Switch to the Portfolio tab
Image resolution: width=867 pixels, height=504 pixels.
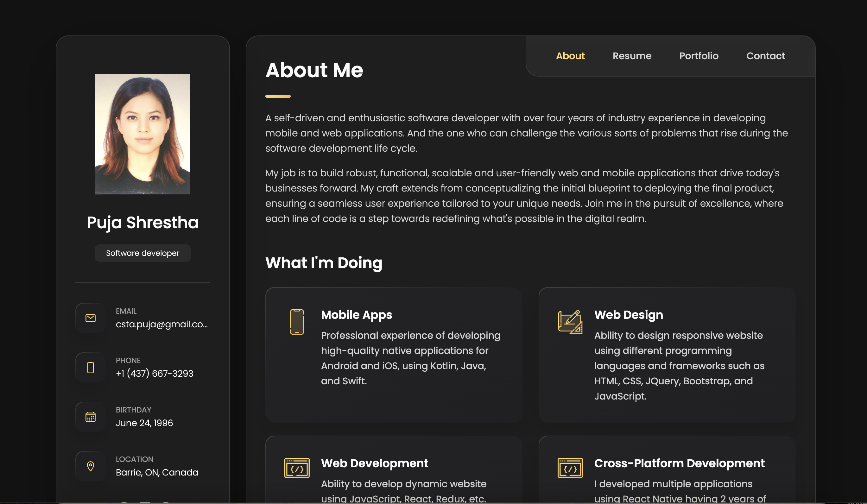click(x=699, y=56)
